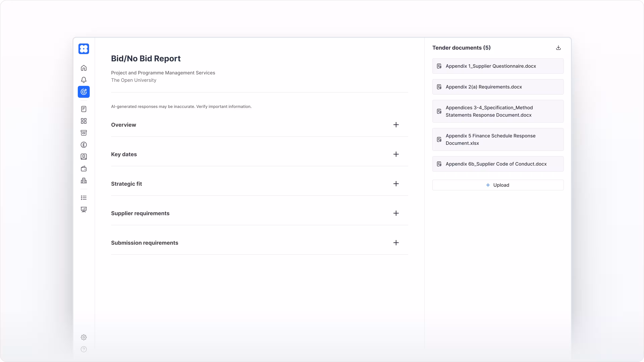Screen dimensions: 644x362
Task: Expand the Overview section
Action: (396, 125)
